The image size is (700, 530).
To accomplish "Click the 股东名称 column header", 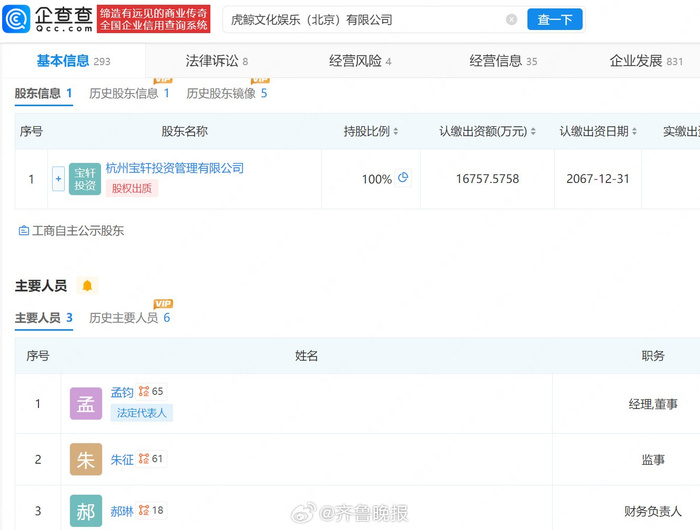I will coord(184,131).
